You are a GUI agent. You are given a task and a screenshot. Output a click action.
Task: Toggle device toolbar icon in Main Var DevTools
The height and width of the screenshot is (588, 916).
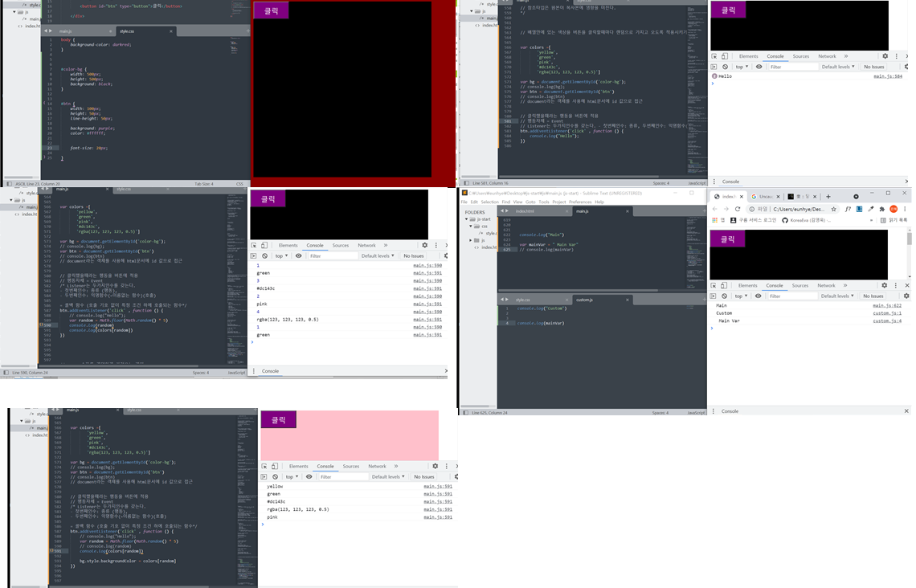pyautogui.click(x=724, y=285)
